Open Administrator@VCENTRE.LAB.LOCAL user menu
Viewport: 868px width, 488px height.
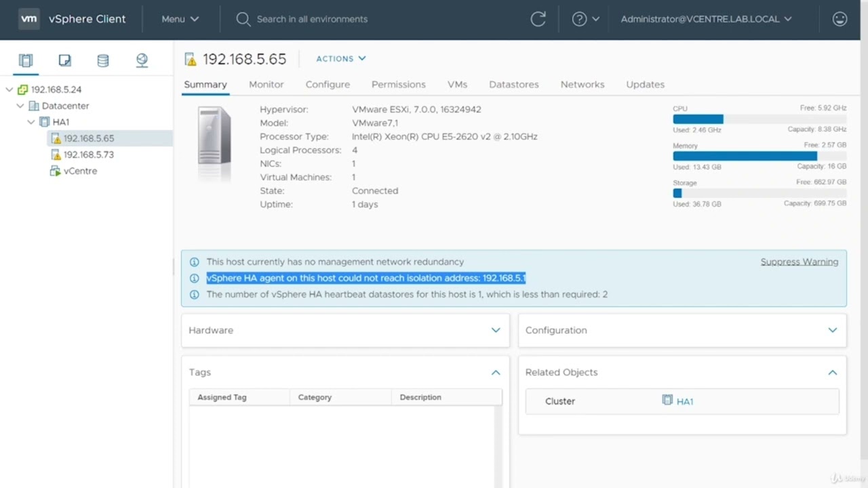click(x=706, y=19)
